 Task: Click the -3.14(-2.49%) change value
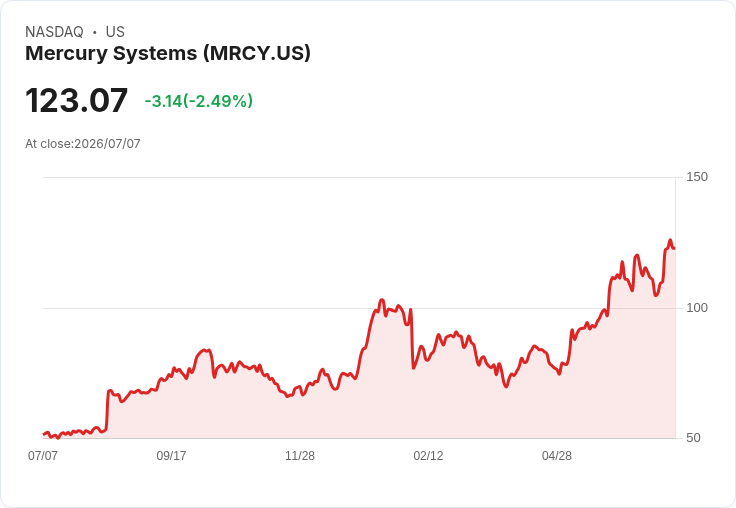(x=199, y=101)
